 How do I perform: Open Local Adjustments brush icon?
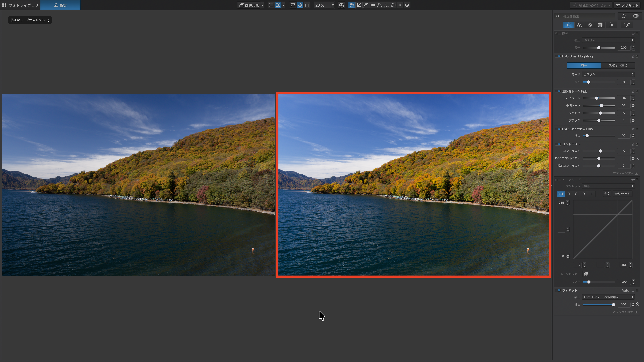point(627,25)
